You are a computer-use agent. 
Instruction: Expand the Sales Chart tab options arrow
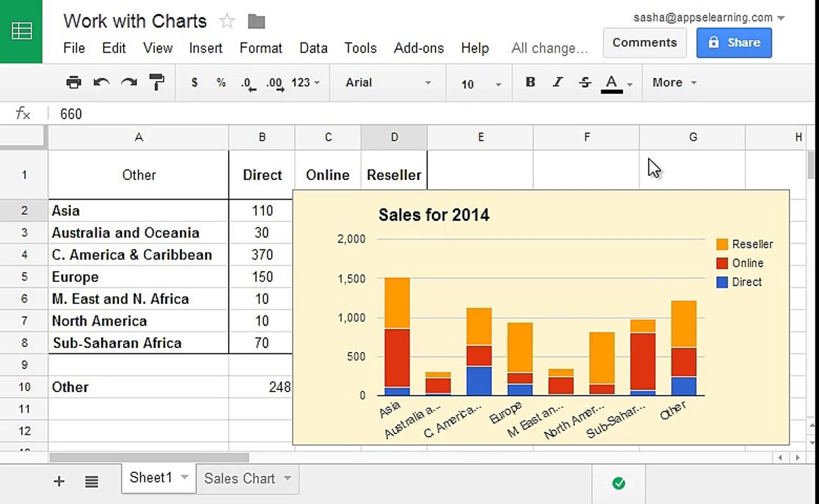287,478
